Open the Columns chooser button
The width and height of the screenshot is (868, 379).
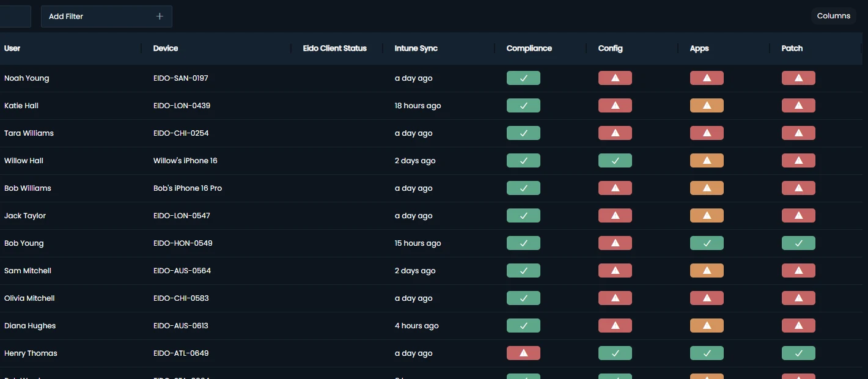pyautogui.click(x=833, y=16)
